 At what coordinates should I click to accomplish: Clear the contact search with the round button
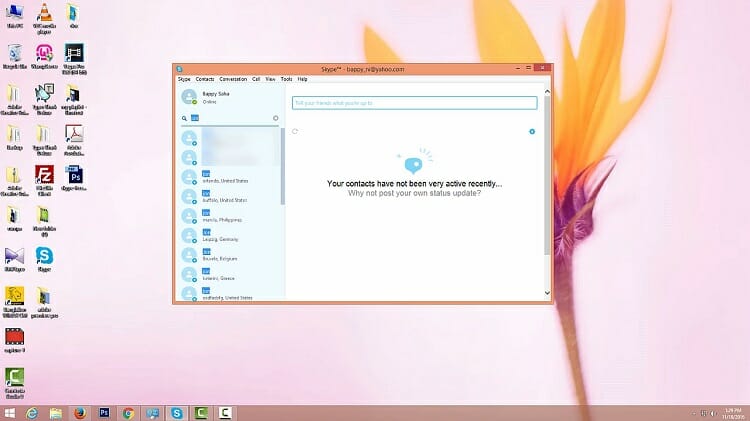276,118
